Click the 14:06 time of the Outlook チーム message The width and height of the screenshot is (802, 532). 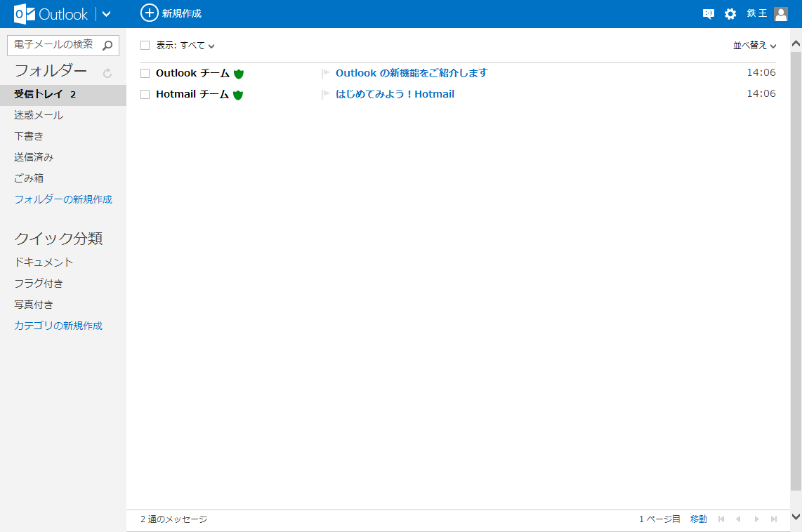pyautogui.click(x=761, y=72)
